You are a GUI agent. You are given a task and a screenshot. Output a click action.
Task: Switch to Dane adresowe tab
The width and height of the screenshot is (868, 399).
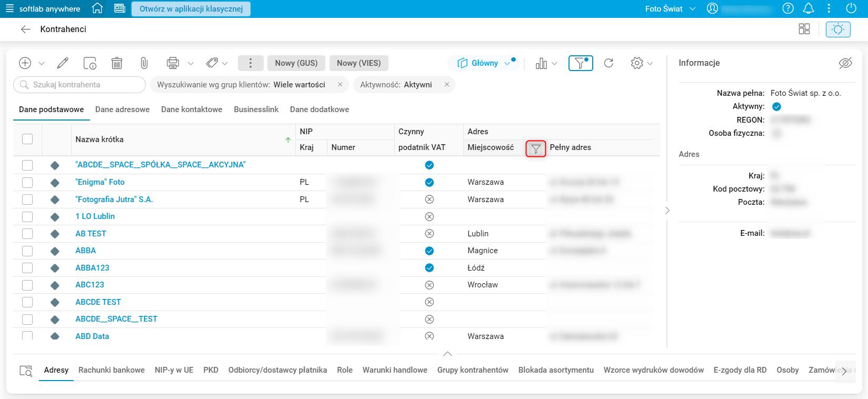tap(122, 109)
